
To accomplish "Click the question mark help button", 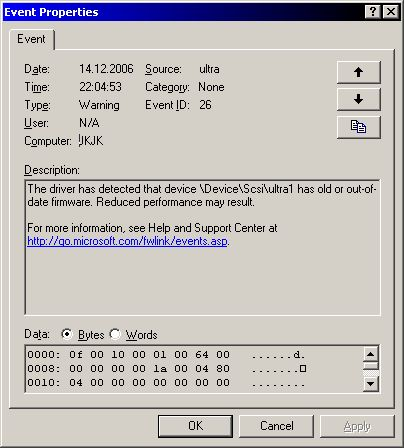I will pyautogui.click(x=373, y=12).
